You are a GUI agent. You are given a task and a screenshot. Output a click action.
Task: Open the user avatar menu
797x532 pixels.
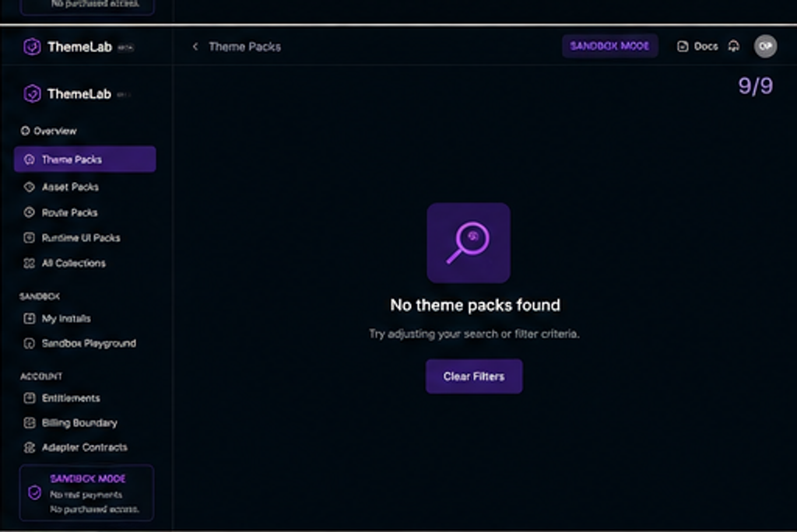[x=765, y=46]
